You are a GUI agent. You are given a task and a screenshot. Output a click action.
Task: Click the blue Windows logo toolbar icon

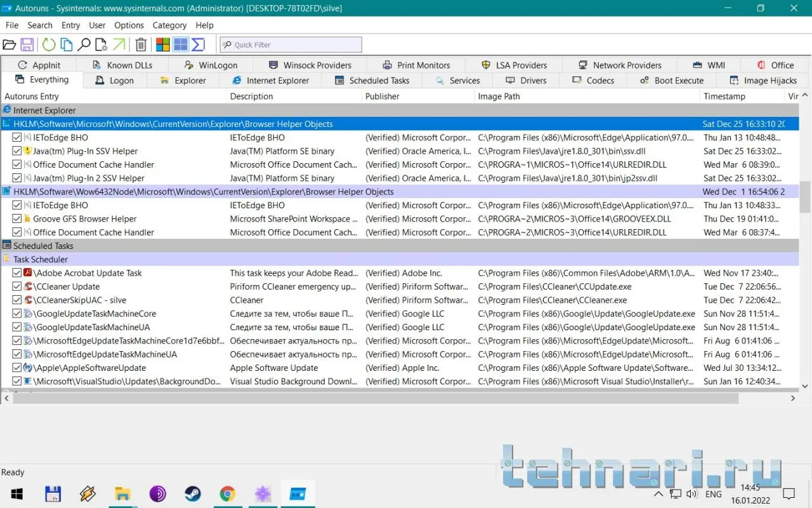pyautogui.click(x=181, y=44)
